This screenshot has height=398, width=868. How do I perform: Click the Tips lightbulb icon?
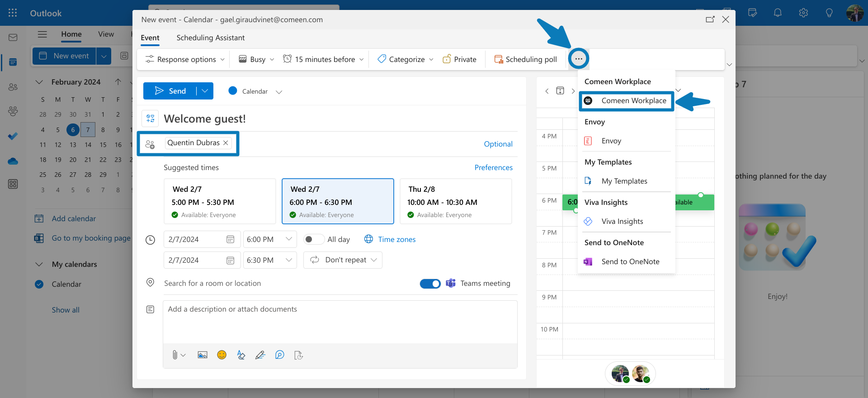pos(829,13)
